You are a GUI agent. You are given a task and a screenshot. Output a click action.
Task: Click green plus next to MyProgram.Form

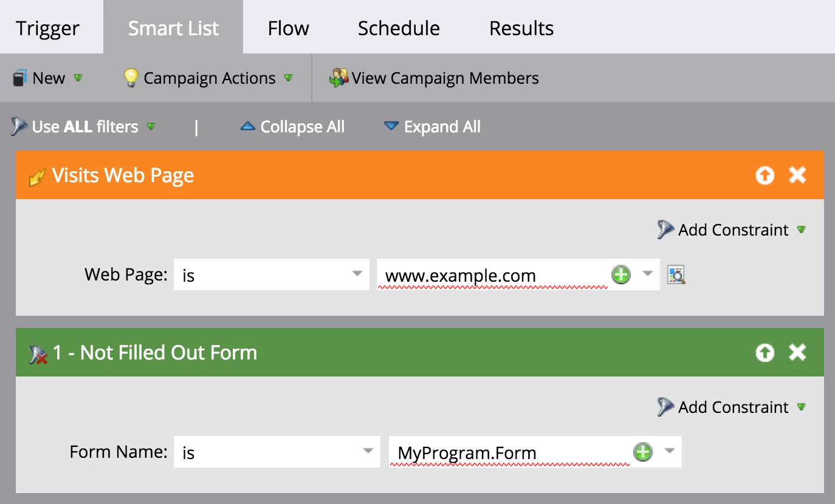[642, 452]
